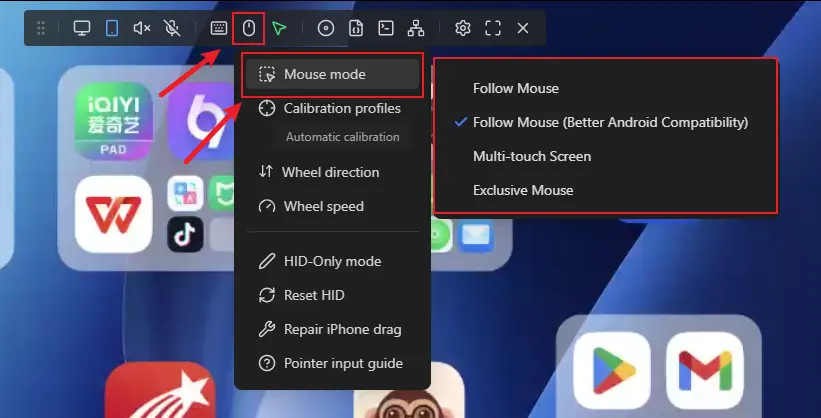Open Calibration profiles menu entry
Screen dimensions: 821x418
tap(332, 108)
